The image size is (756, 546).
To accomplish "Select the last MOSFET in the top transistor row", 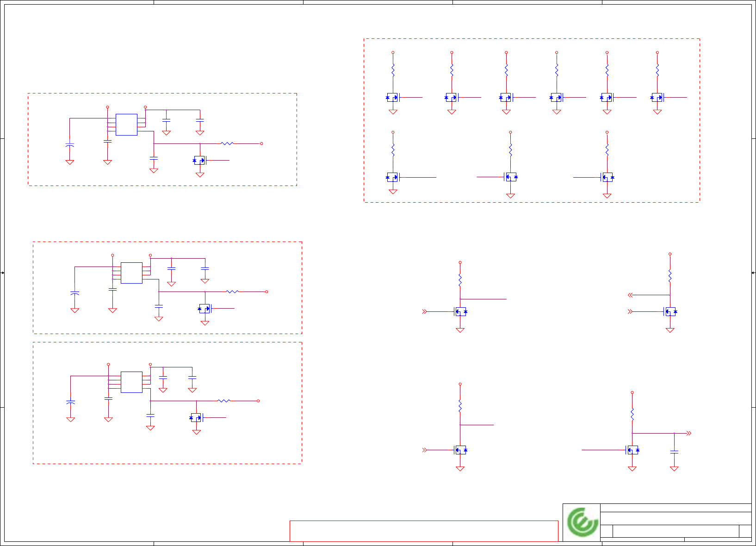I will [x=657, y=98].
